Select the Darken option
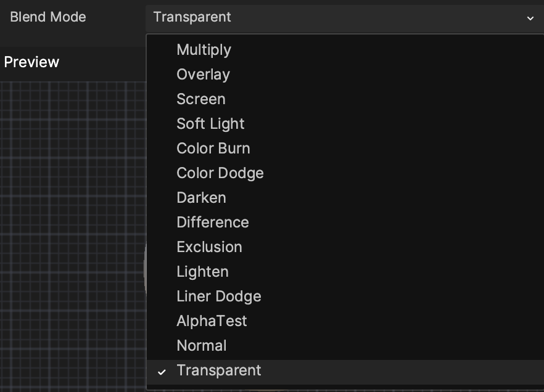Viewport: 544px width, 392px height. point(345,198)
